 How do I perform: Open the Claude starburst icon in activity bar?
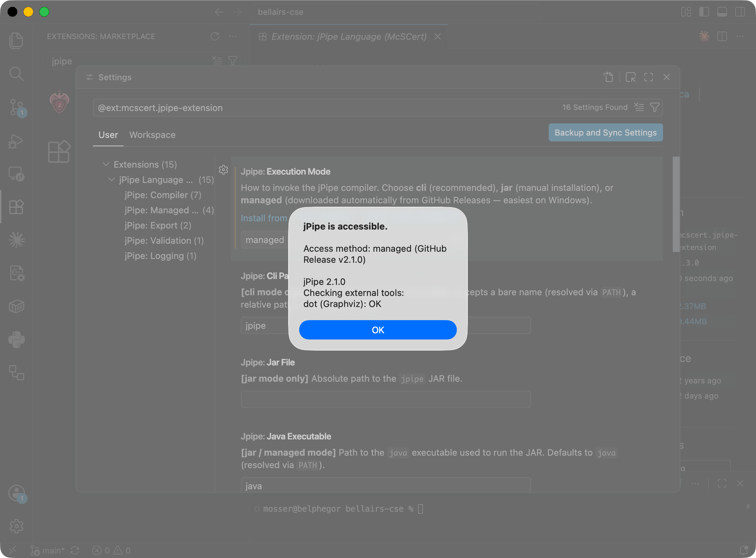pyautogui.click(x=16, y=240)
